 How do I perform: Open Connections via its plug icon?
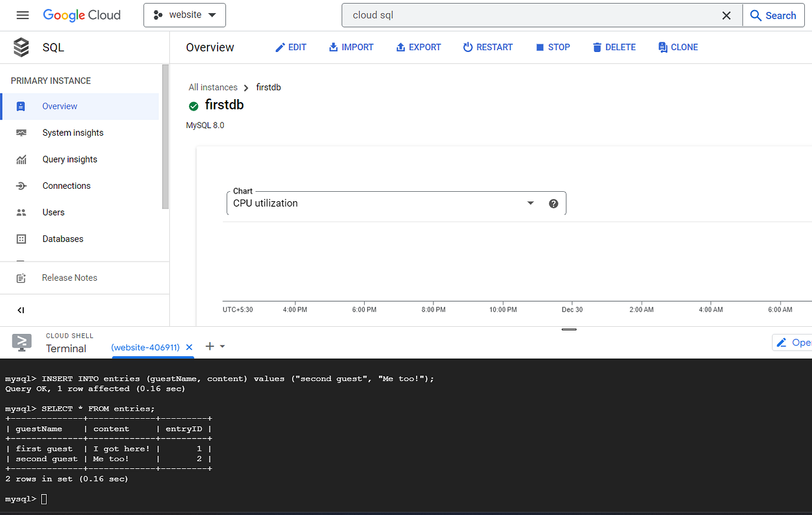tap(22, 185)
